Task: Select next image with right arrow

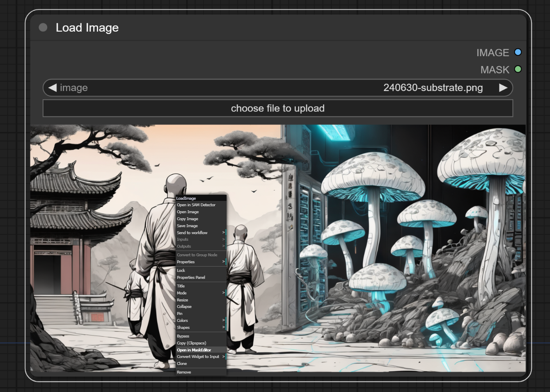Action: pos(503,88)
